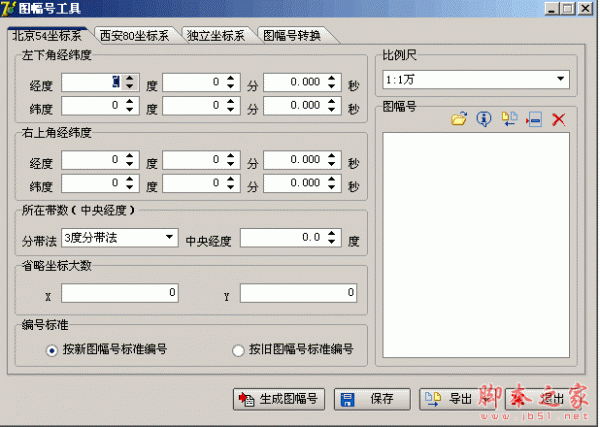Decrease lower-left 经度 seconds spinner
Viewport: 600px width, 427px height.
pyautogui.click(x=332, y=86)
